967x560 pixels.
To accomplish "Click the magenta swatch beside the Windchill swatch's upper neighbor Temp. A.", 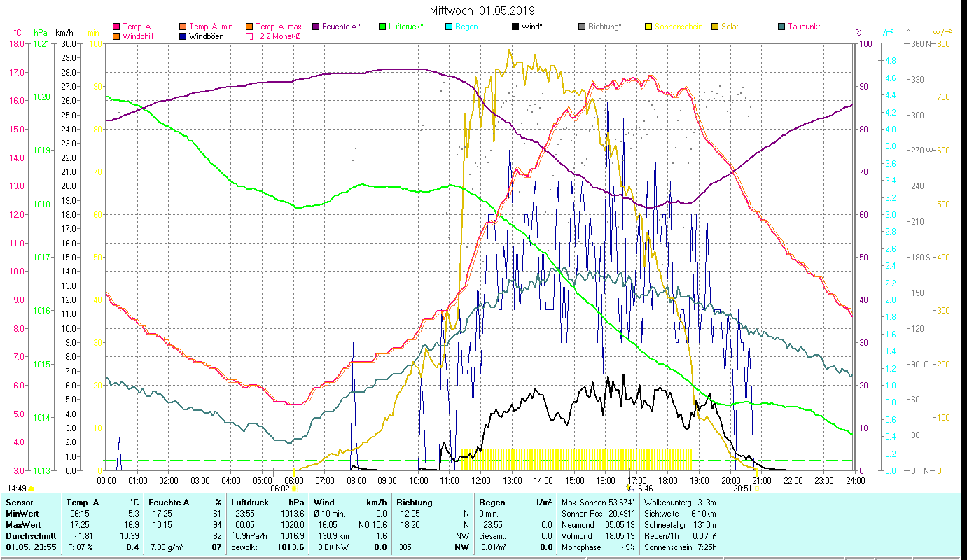I will (x=116, y=27).
